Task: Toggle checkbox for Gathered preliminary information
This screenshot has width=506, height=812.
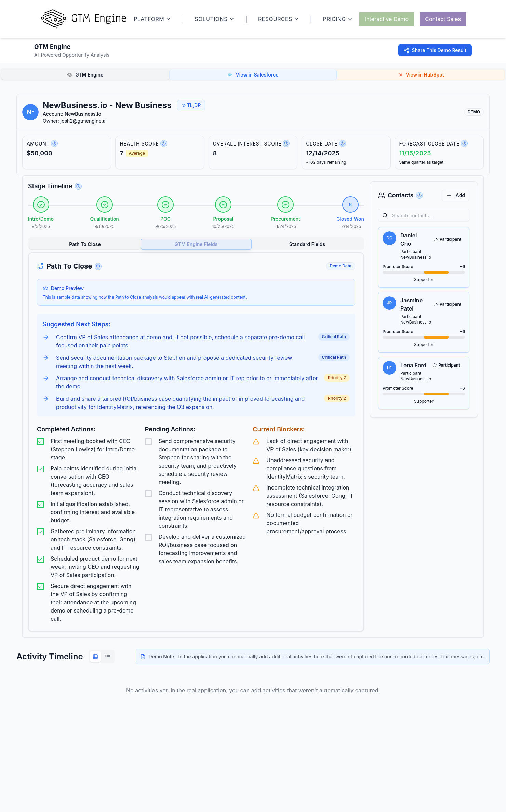Action: (x=40, y=532)
